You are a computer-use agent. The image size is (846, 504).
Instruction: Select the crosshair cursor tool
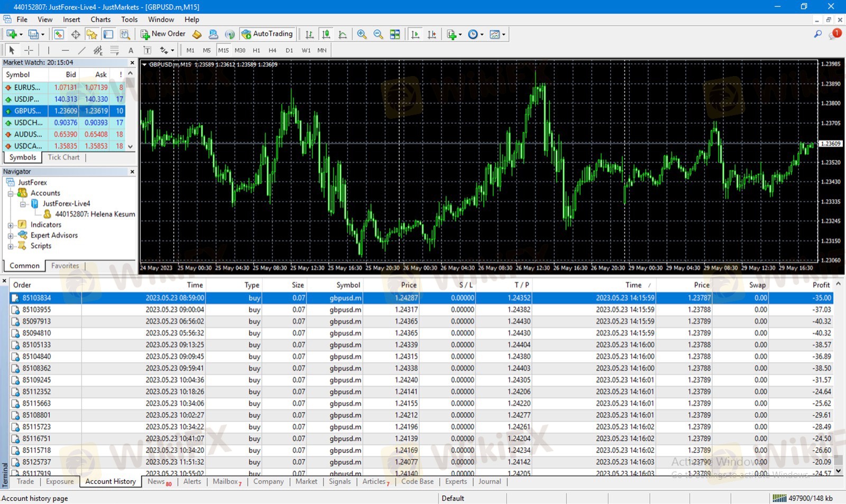(29, 51)
